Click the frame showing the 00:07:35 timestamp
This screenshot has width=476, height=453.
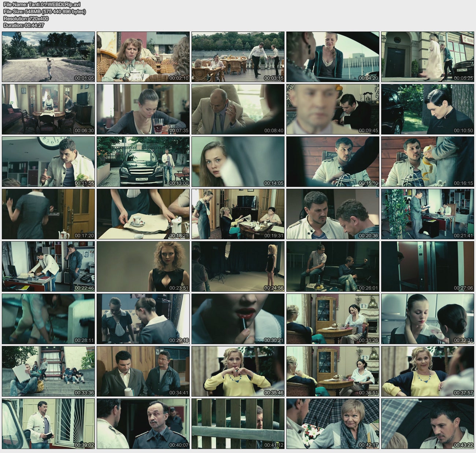143,109
